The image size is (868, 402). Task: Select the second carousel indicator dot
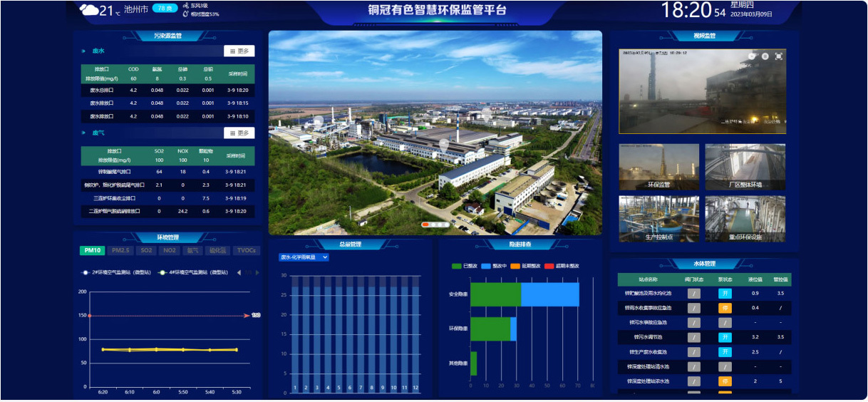(x=433, y=225)
